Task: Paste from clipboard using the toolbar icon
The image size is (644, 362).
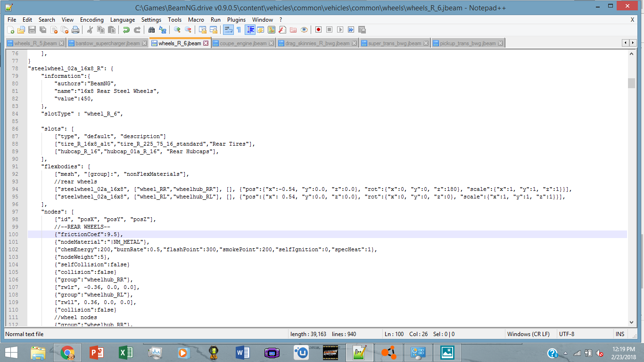Action: coord(111,30)
